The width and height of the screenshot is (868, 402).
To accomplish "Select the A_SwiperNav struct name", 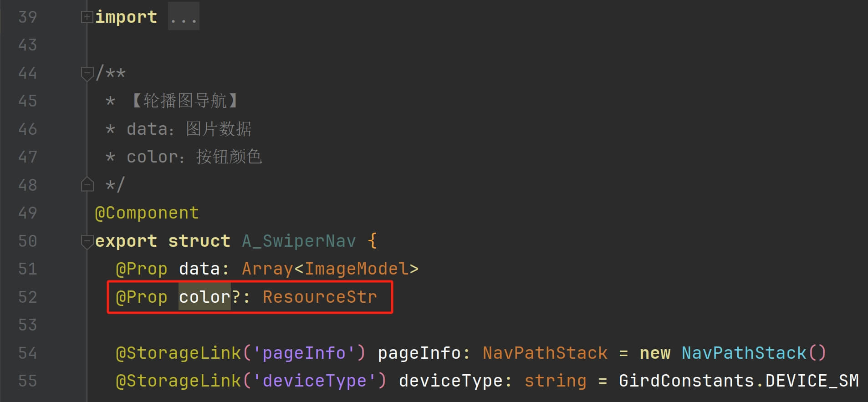I will click(299, 241).
